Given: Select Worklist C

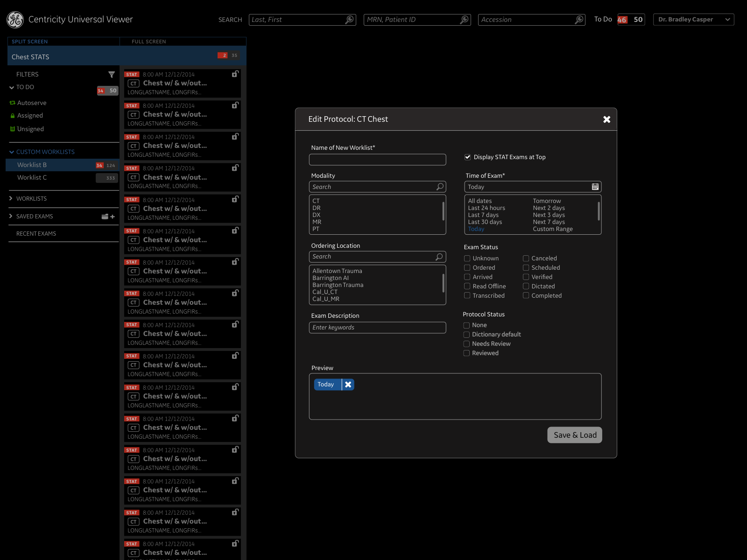Looking at the screenshot, I should tap(62, 178).
